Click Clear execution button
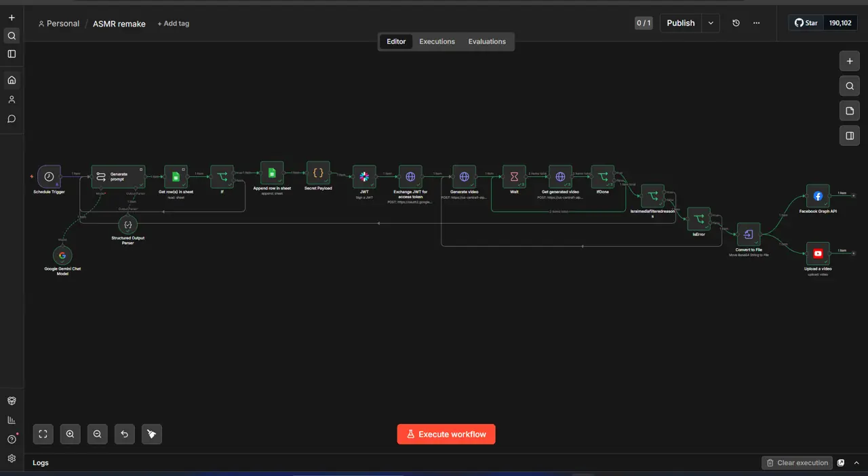The image size is (868, 476). [797, 462]
